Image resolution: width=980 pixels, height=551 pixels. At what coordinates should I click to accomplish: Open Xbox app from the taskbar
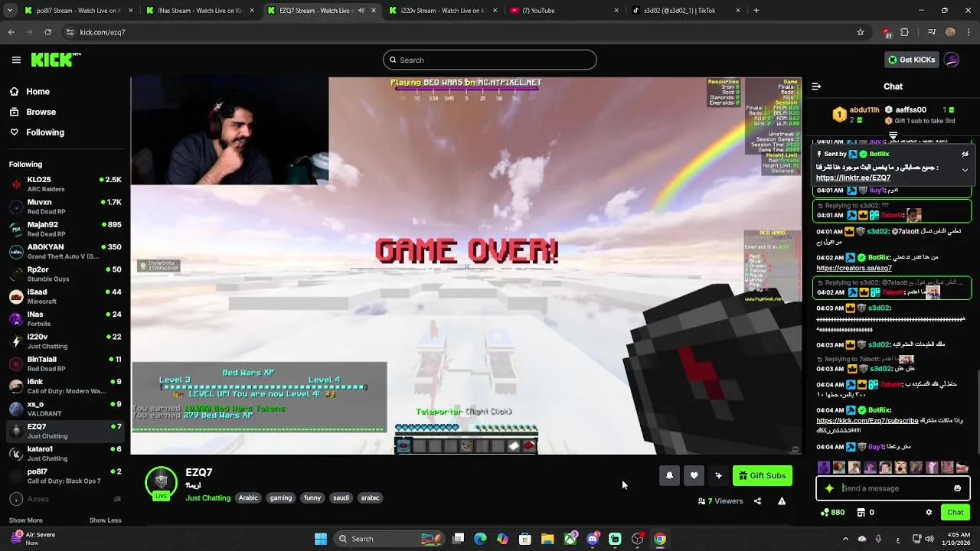[x=570, y=539]
